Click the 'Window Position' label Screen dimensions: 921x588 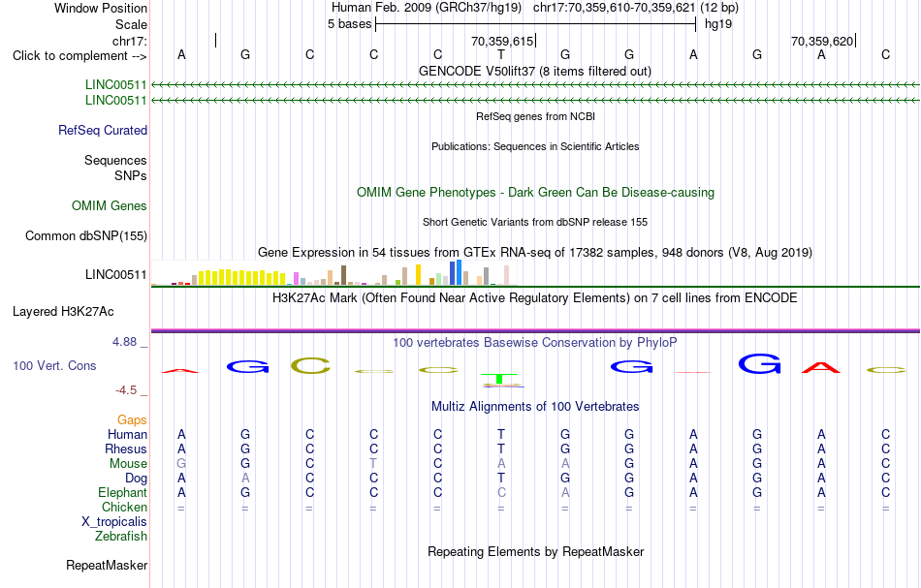coord(101,8)
